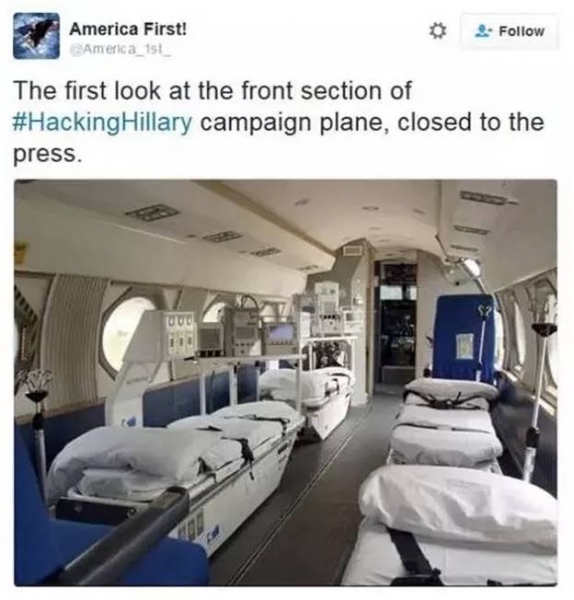574x600 pixels.
Task: Click the word 'press.' in tweet text
Action: [x=48, y=155]
